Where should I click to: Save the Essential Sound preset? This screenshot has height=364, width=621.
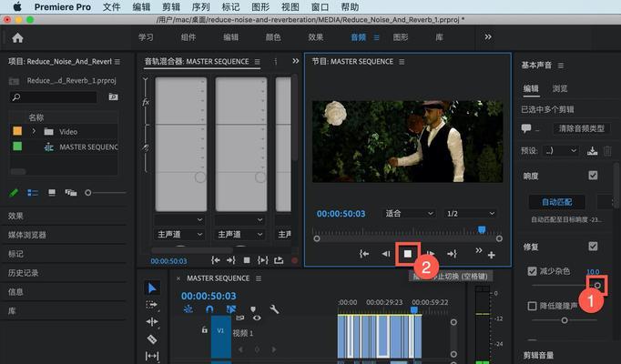tap(592, 151)
